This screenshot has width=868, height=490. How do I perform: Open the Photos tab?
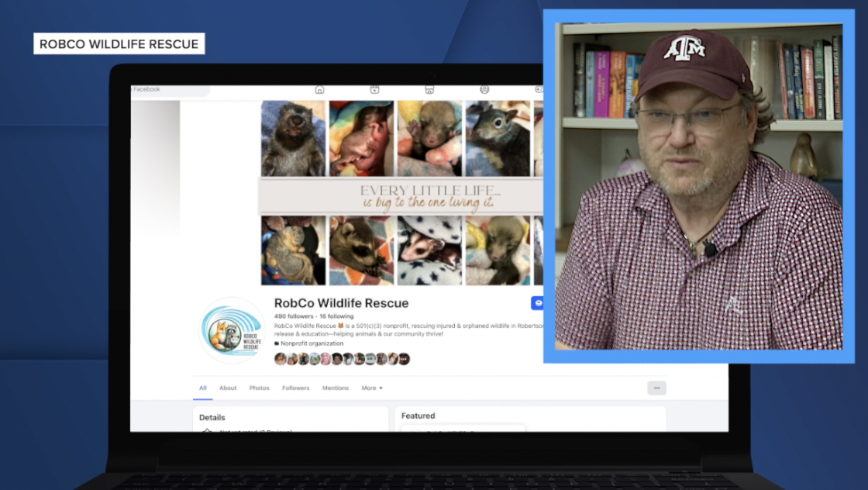click(260, 388)
